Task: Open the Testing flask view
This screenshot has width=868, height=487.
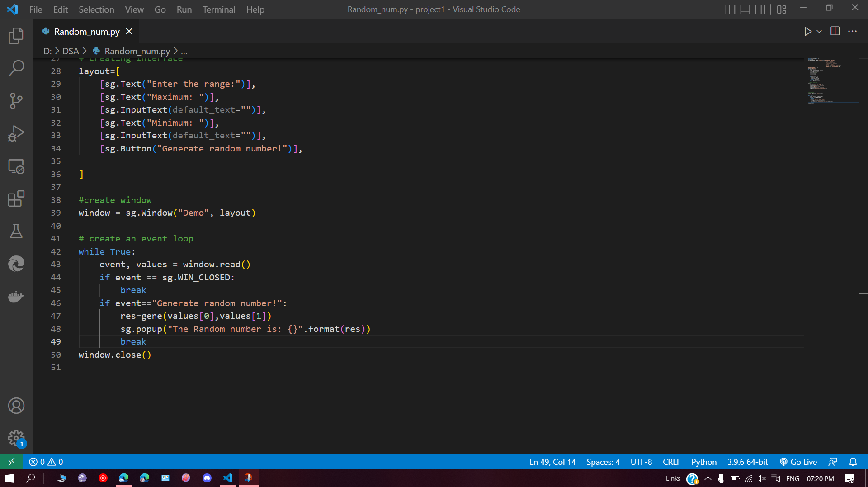Action: click(x=16, y=232)
